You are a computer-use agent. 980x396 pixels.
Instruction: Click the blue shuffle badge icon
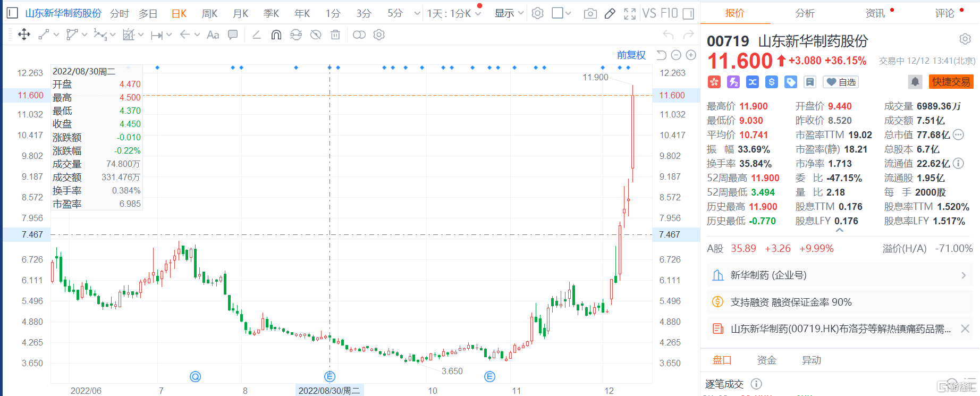(753, 82)
